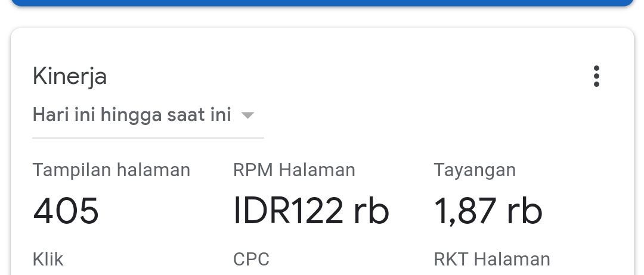Expand the date range dropdown arrow
This screenshot has height=275, width=644.
click(x=247, y=115)
